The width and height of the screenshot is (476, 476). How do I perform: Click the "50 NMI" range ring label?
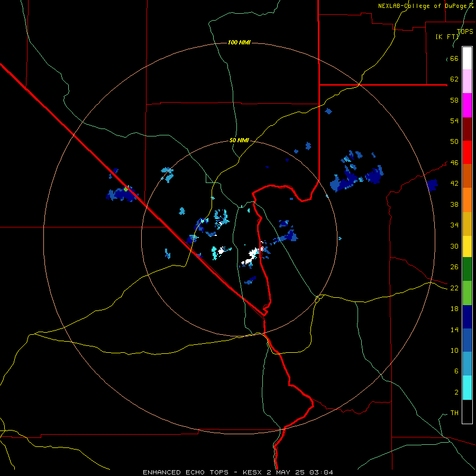239,140
